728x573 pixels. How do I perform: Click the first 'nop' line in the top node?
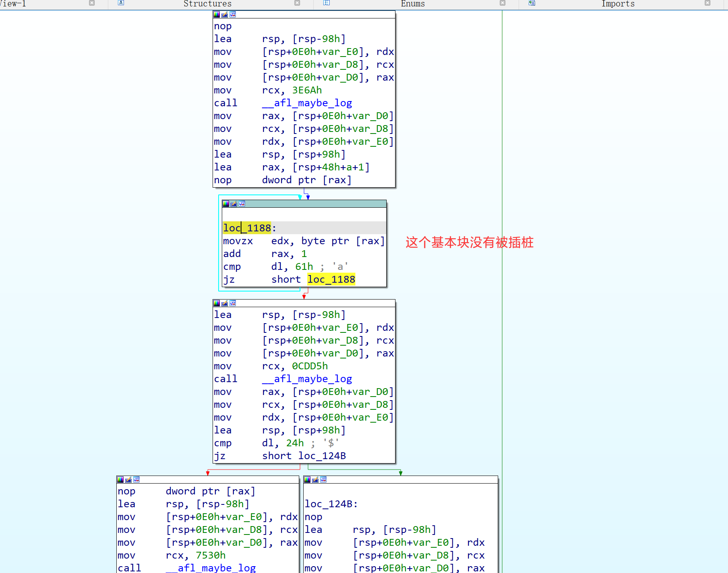(223, 26)
